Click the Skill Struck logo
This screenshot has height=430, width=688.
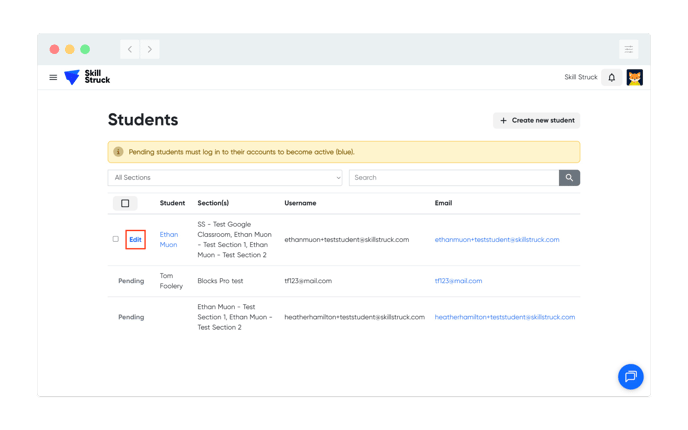tap(87, 77)
